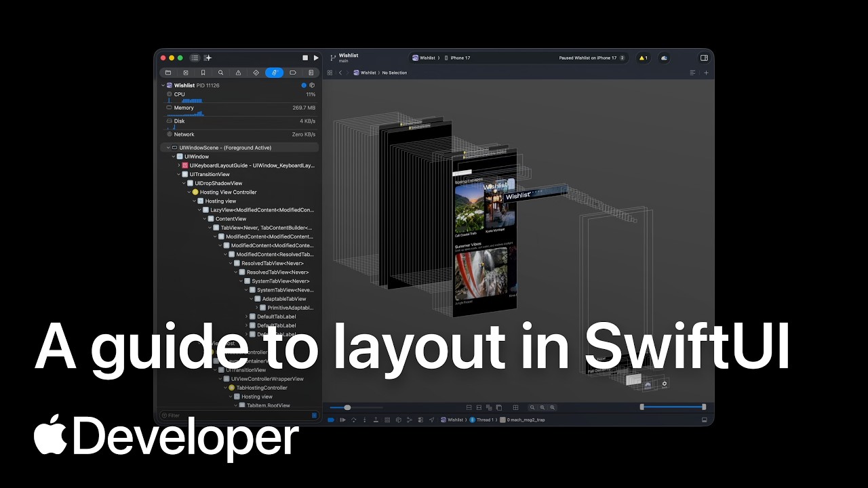Switch 2D and 3D orientation button

click(499, 407)
